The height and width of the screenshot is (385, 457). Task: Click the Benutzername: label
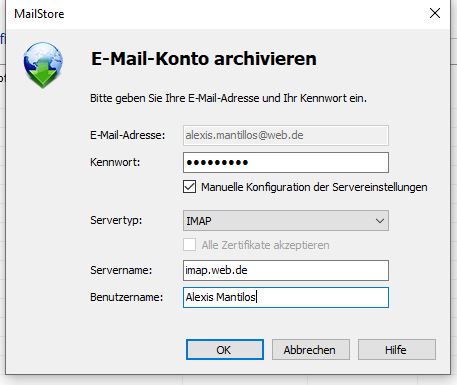(x=127, y=297)
